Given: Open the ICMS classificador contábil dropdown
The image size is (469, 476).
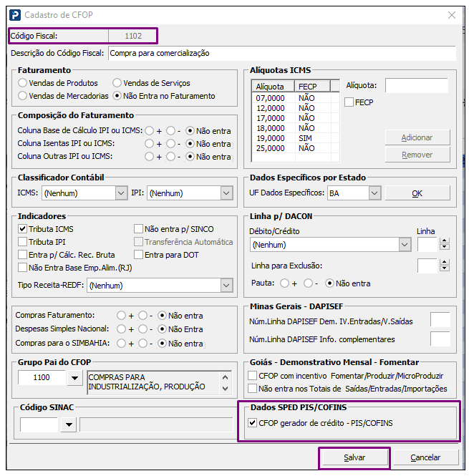Looking at the screenshot, I should pos(121,193).
